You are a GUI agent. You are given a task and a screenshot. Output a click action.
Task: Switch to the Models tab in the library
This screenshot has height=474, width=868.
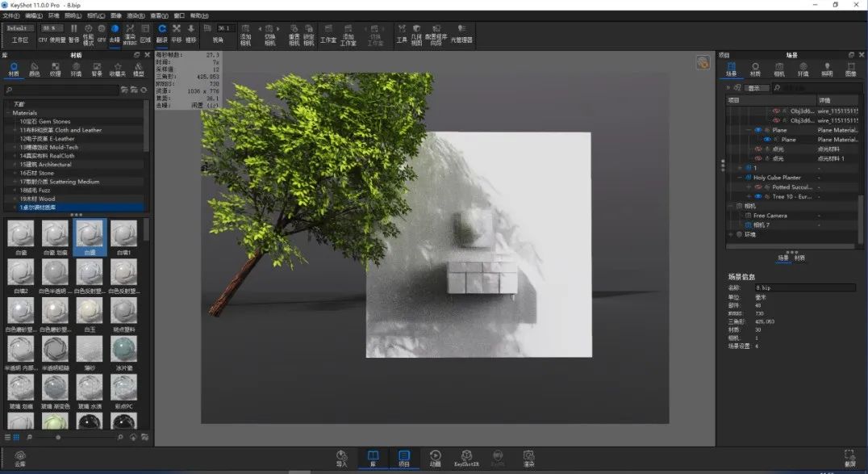click(x=139, y=69)
